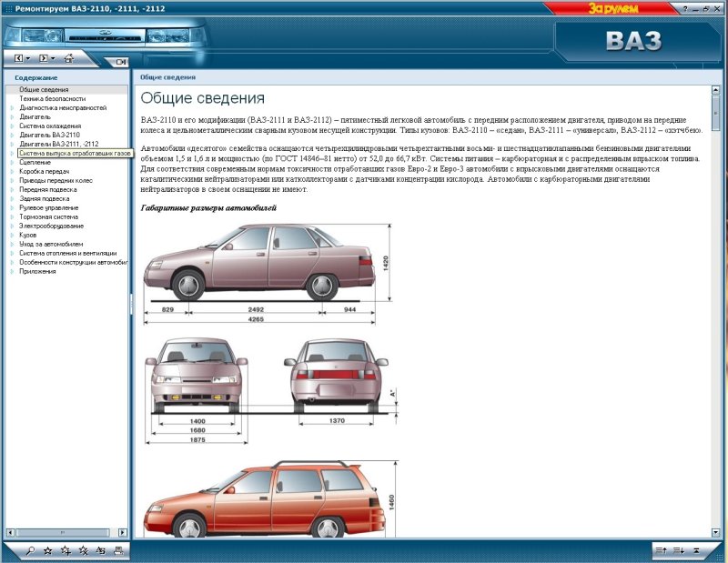
Task: Open the Forward history dropdown arrow
Action: click(53, 59)
